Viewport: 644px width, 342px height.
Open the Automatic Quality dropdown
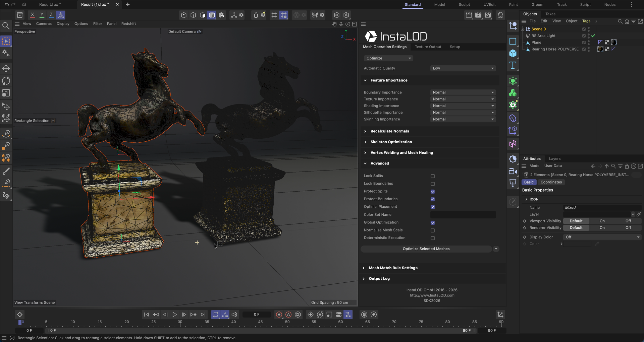point(463,68)
